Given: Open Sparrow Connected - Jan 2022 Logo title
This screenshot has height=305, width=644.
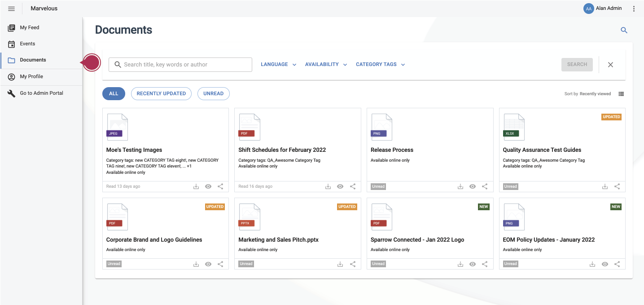Looking at the screenshot, I should pos(417,240).
